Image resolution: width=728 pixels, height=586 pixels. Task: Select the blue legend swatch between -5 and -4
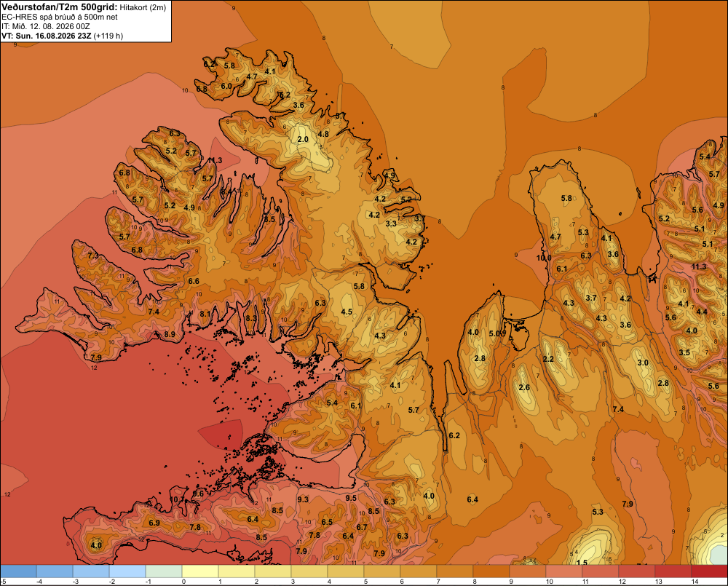(x=19, y=571)
